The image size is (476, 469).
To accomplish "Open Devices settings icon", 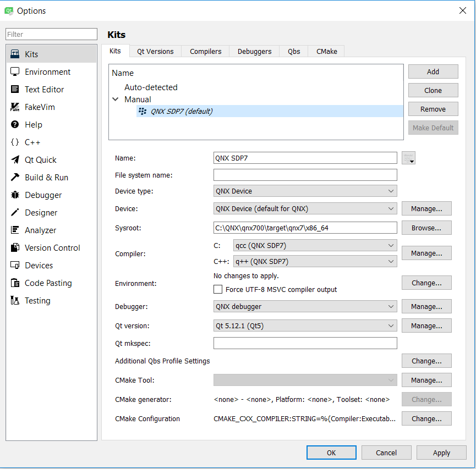I will [x=15, y=265].
